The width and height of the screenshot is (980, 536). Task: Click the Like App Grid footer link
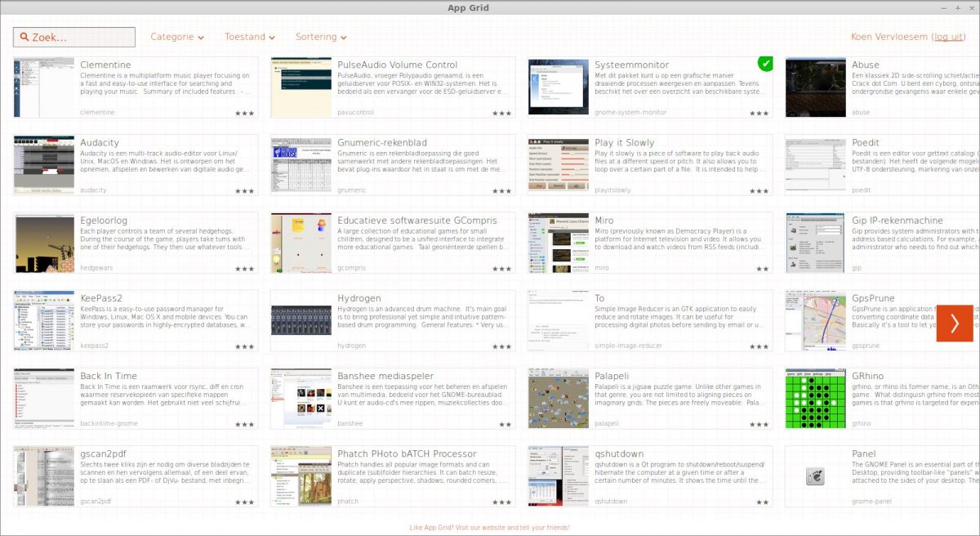489,528
